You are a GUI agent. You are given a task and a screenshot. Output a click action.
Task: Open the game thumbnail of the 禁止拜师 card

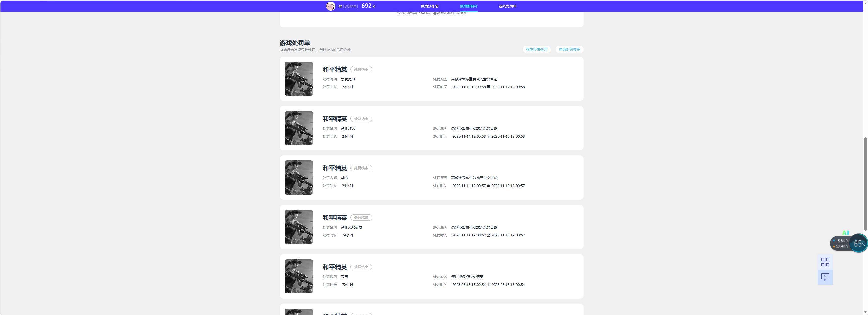point(299,128)
